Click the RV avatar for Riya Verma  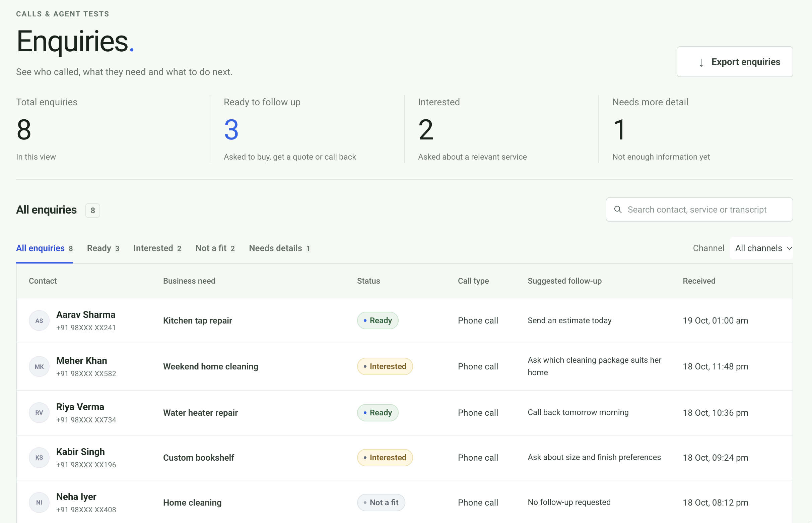click(x=40, y=413)
